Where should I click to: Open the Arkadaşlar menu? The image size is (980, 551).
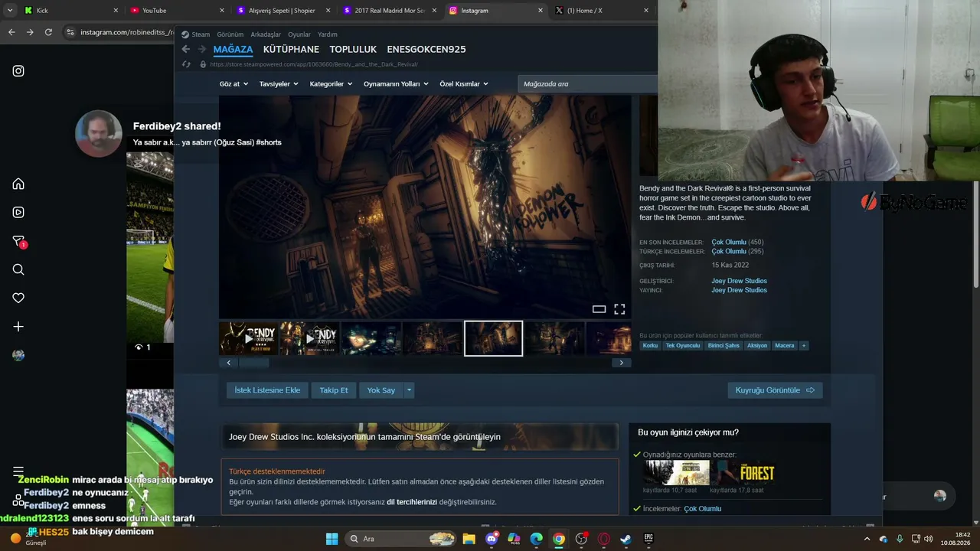[266, 34]
